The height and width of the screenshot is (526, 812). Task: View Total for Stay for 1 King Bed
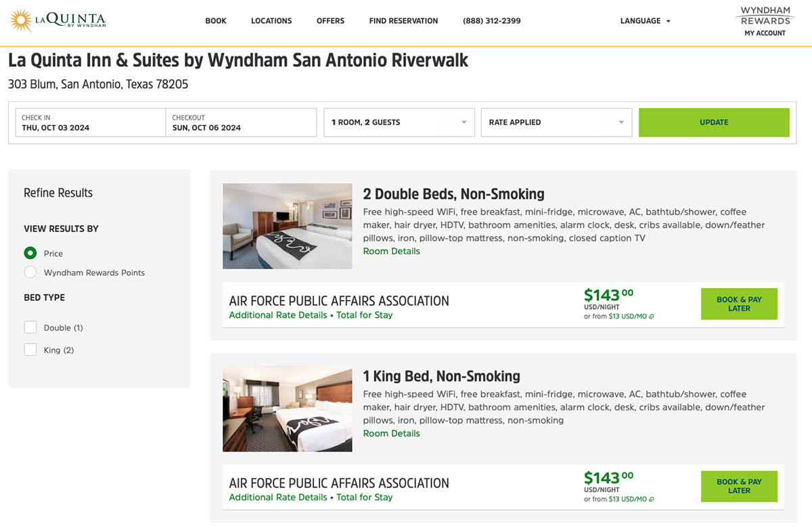point(365,497)
